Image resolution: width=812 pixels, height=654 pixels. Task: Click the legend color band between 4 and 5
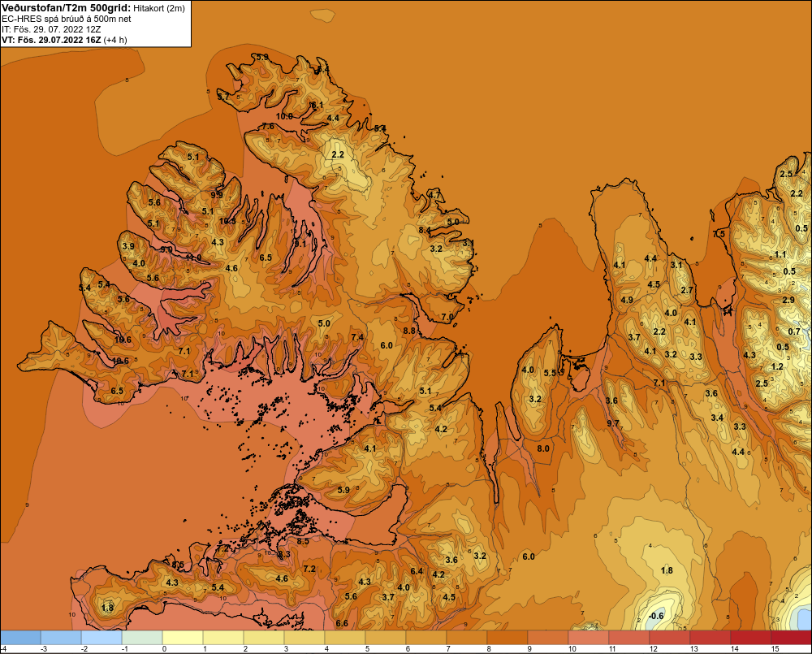tap(345, 637)
